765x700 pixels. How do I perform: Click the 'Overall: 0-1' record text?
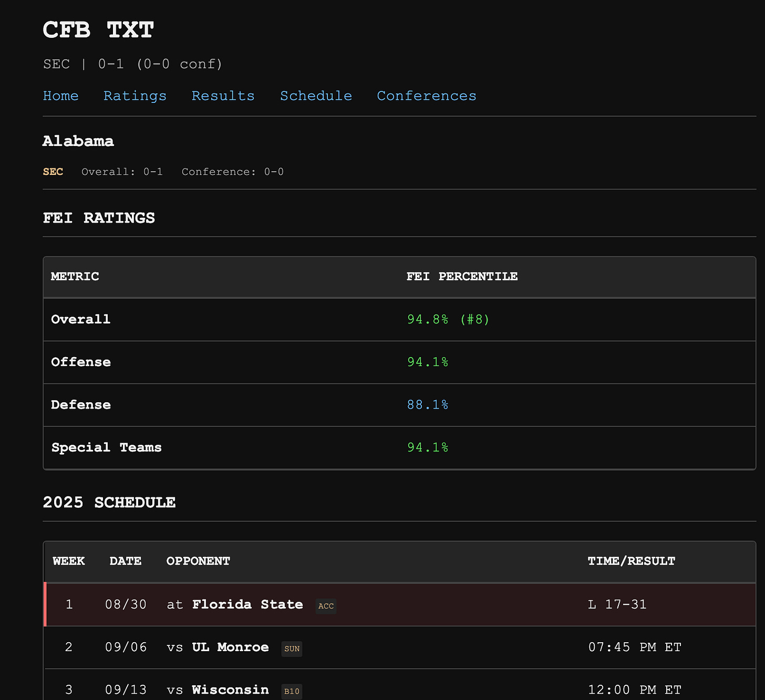point(122,172)
